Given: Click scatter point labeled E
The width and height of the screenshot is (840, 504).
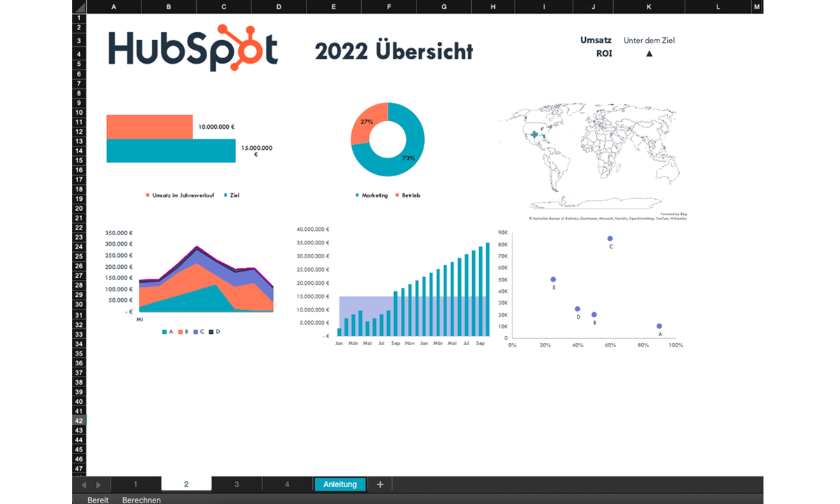Looking at the screenshot, I should coord(553,279).
